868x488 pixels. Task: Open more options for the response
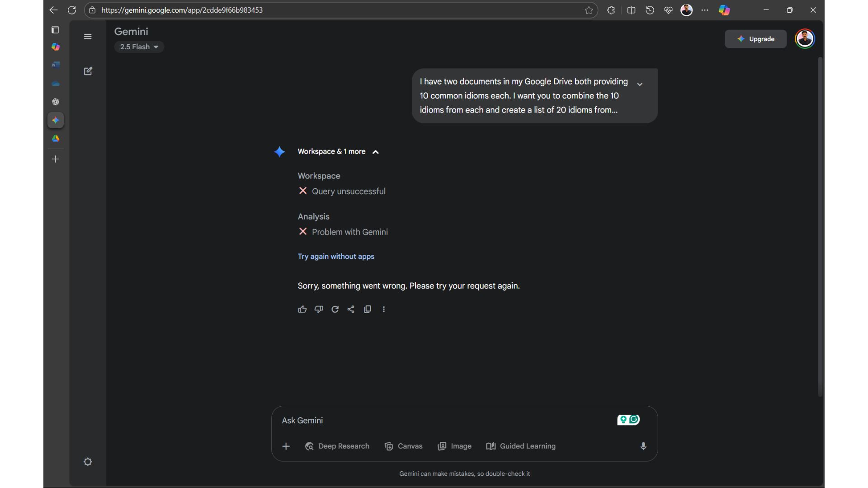[x=384, y=309]
